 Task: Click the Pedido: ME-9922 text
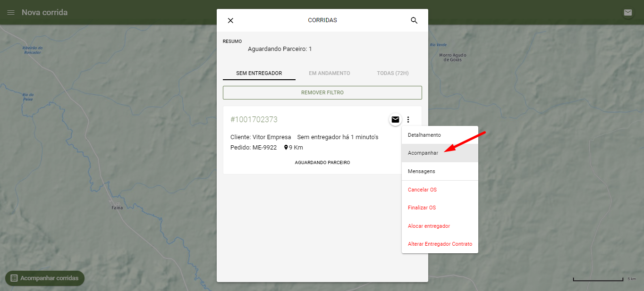click(x=254, y=148)
